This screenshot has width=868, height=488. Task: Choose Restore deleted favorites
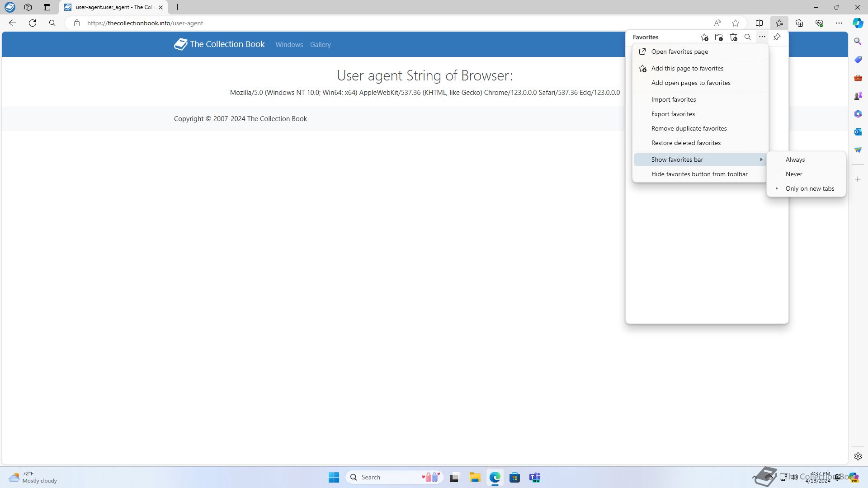pyautogui.click(x=700, y=143)
